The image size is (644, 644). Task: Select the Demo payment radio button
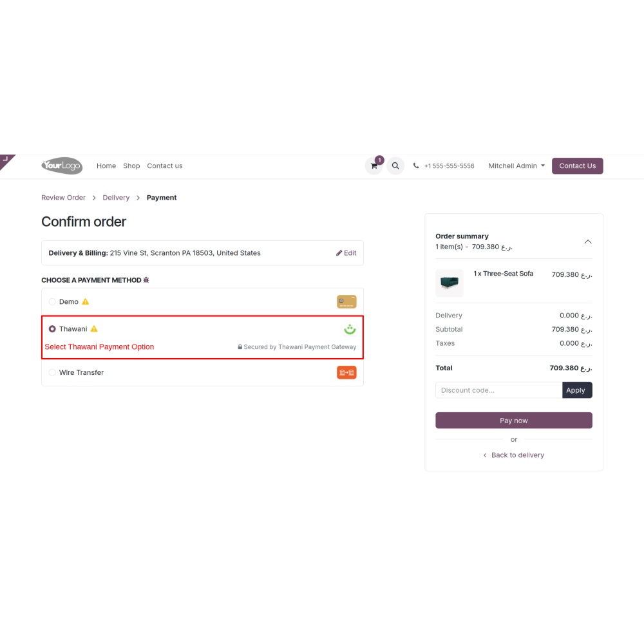point(52,302)
